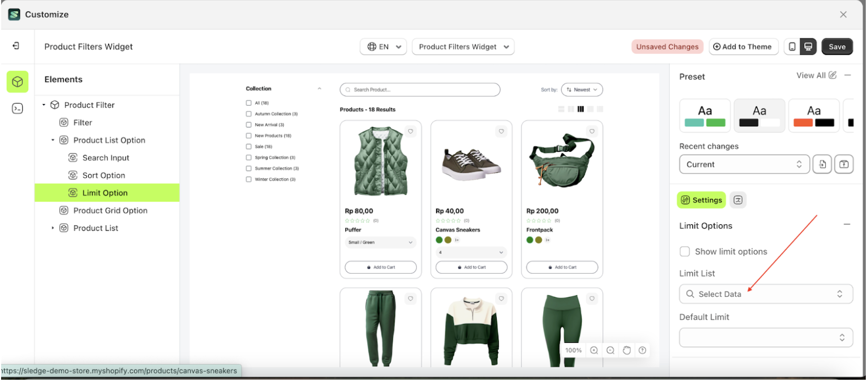Click the zoom in magnifier icon

[x=594, y=350]
